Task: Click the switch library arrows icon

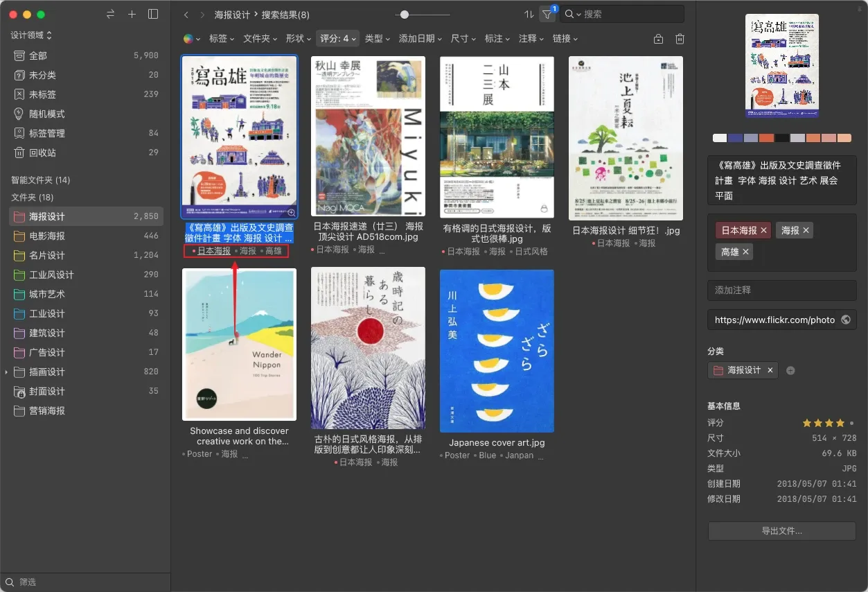Action: pos(111,14)
